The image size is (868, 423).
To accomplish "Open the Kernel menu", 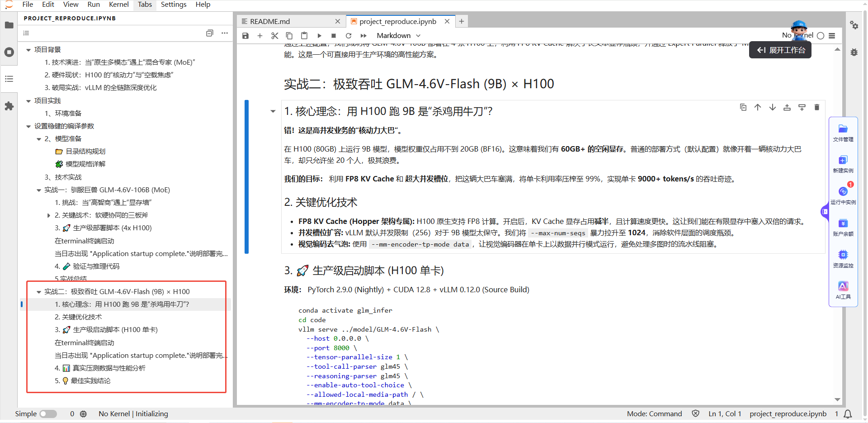I will [119, 5].
